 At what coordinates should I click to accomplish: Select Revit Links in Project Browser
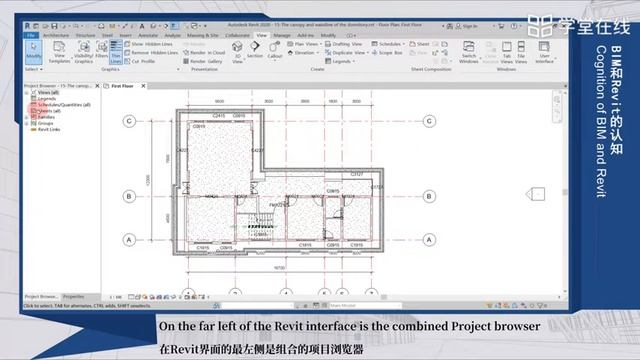pyautogui.click(x=49, y=129)
